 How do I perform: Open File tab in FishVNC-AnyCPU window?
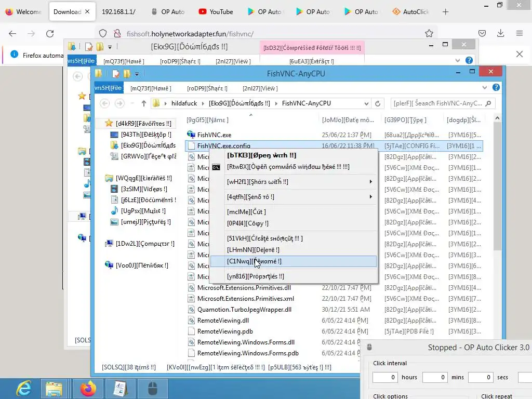pyautogui.click(x=109, y=88)
